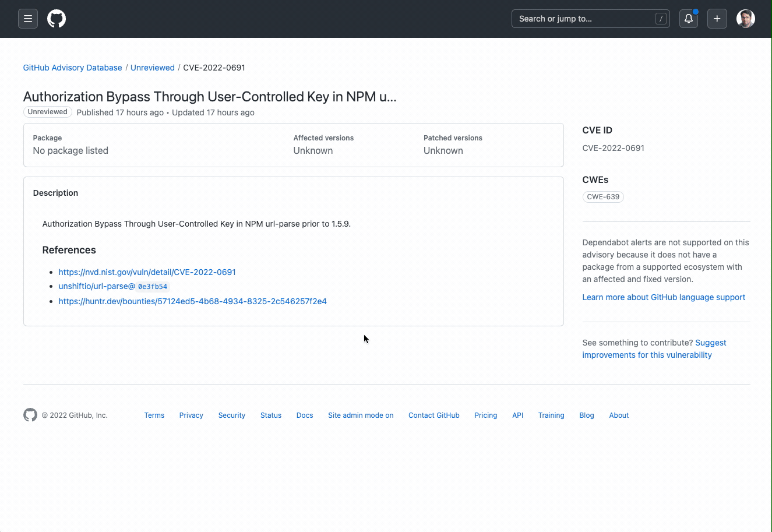772x532 pixels.
Task: Click the footer GitHub mark icon
Action: coord(30,415)
